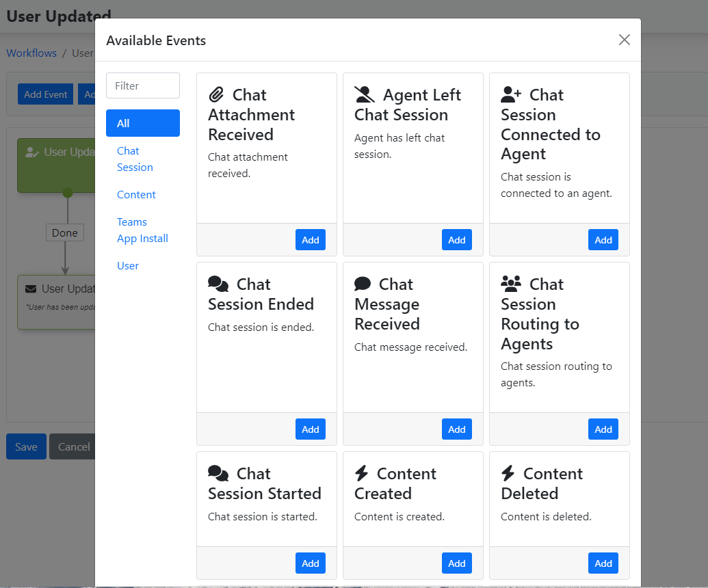Click the lightning bolt icon on Content Deleted
The width and height of the screenshot is (708, 588).
coord(508,473)
